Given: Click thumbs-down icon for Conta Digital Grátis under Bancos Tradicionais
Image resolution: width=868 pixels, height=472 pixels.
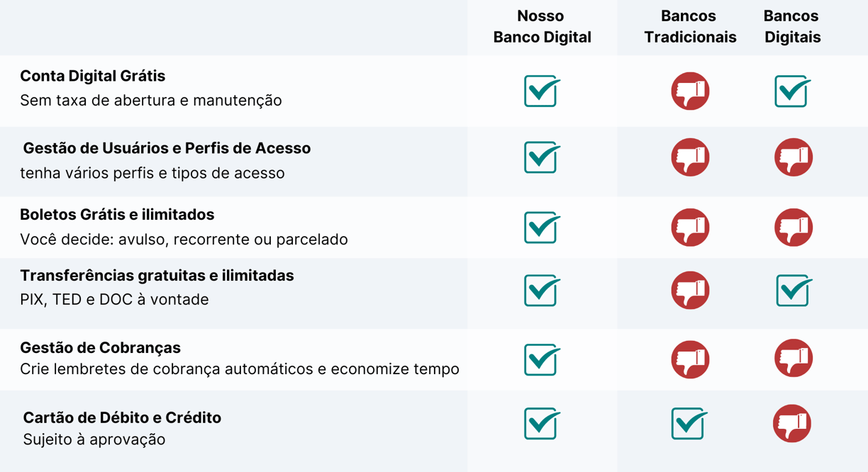Looking at the screenshot, I should point(690,91).
